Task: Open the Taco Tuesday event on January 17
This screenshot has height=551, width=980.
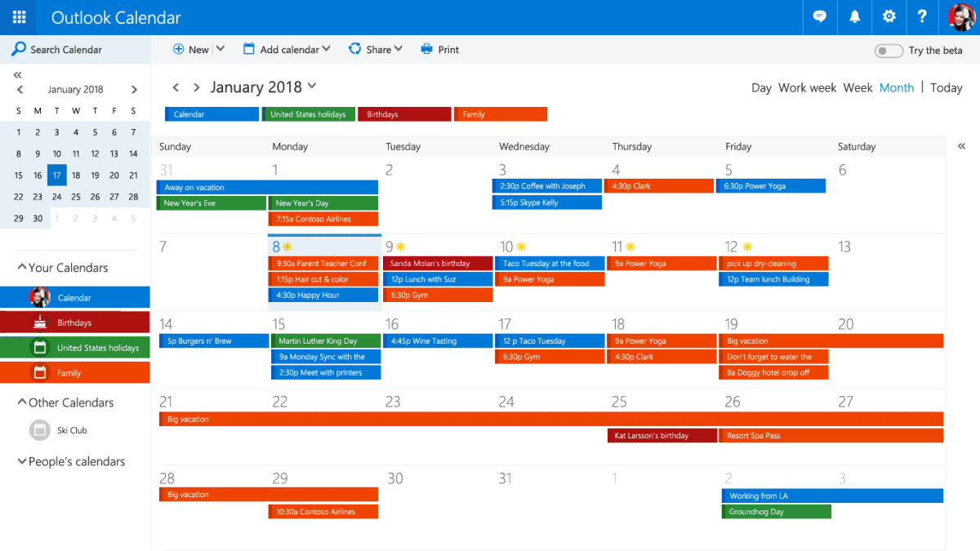Action: 549,340
